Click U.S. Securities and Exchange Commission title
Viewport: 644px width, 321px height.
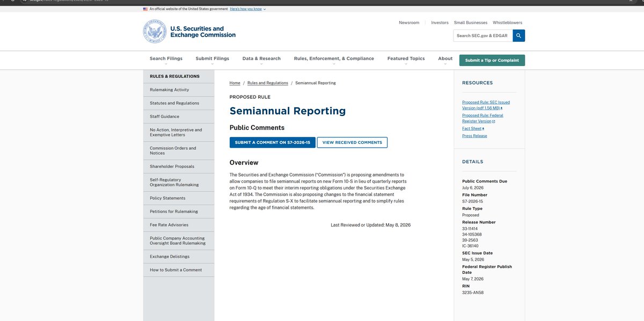(x=203, y=32)
